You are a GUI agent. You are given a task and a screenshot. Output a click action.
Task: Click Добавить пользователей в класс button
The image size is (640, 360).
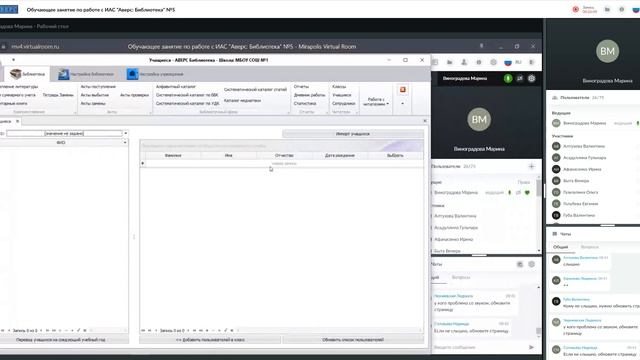pyautogui.click(x=210, y=340)
